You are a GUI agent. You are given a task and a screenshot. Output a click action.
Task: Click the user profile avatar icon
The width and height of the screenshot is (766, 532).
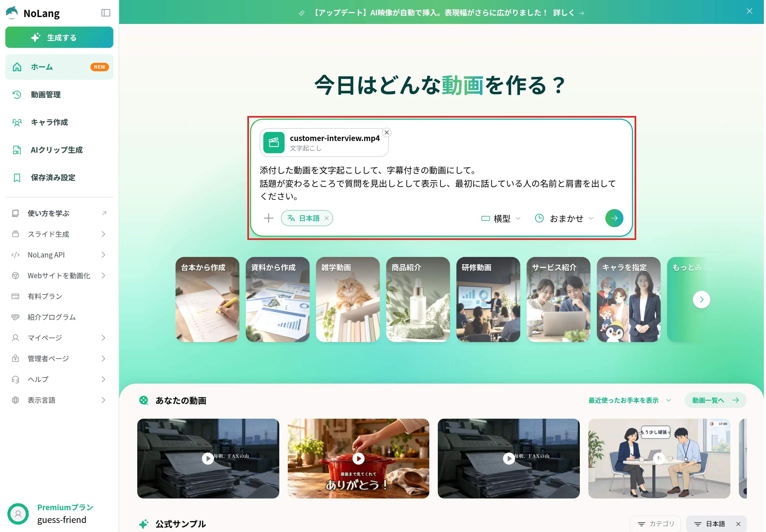[x=18, y=514]
